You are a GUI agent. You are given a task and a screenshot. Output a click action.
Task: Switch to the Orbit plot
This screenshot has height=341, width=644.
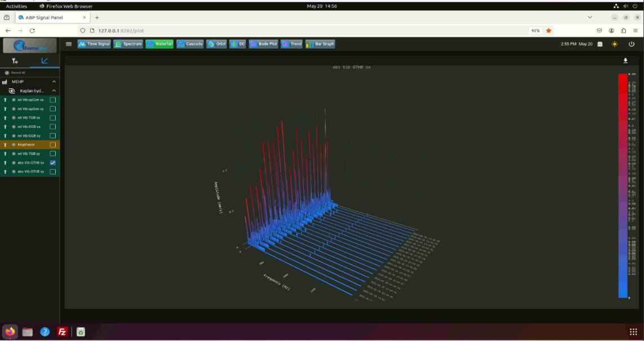click(216, 44)
